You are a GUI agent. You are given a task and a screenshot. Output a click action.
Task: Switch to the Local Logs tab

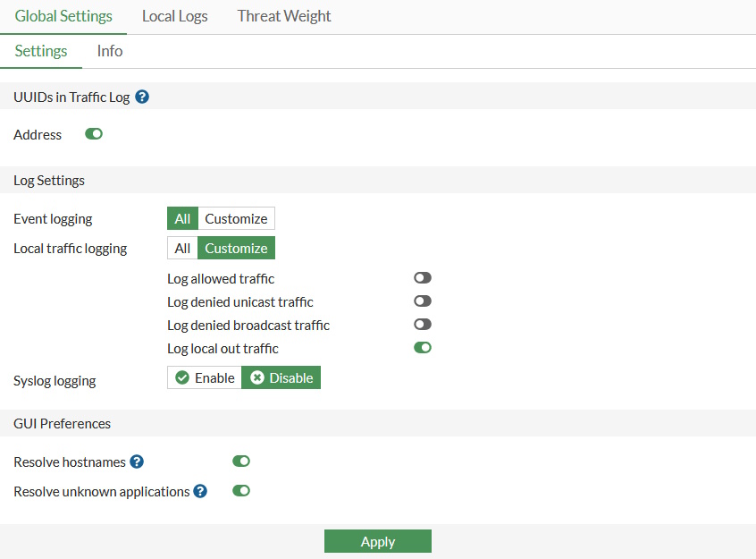(x=174, y=16)
